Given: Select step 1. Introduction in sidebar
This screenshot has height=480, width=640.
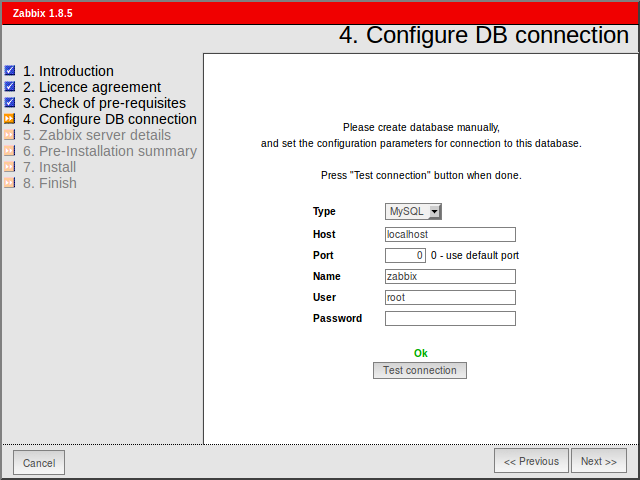Looking at the screenshot, I should [68, 71].
